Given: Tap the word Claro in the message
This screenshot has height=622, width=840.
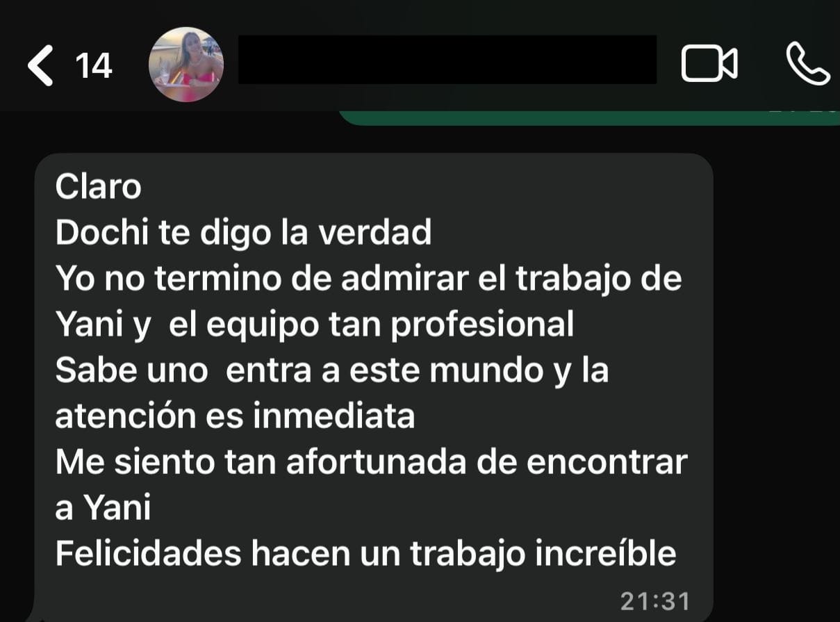Looking at the screenshot, I should 98,186.
